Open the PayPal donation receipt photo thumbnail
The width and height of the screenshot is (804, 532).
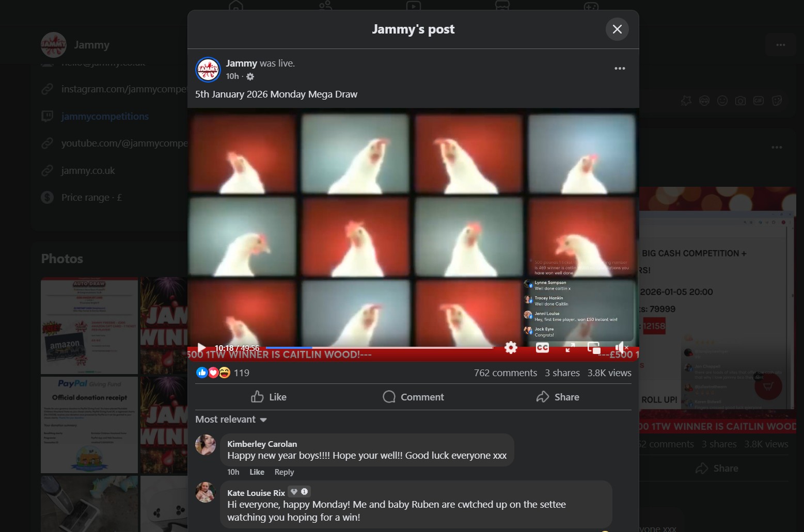coord(89,425)
